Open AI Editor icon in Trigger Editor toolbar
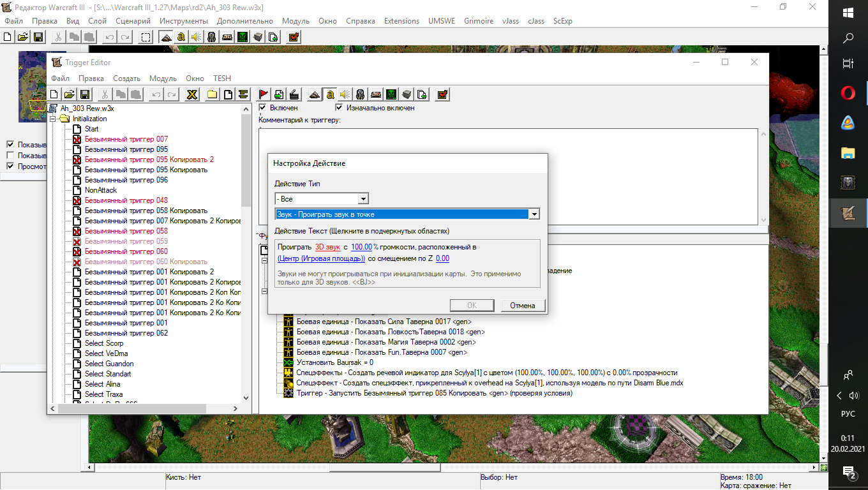 [391, 94]
